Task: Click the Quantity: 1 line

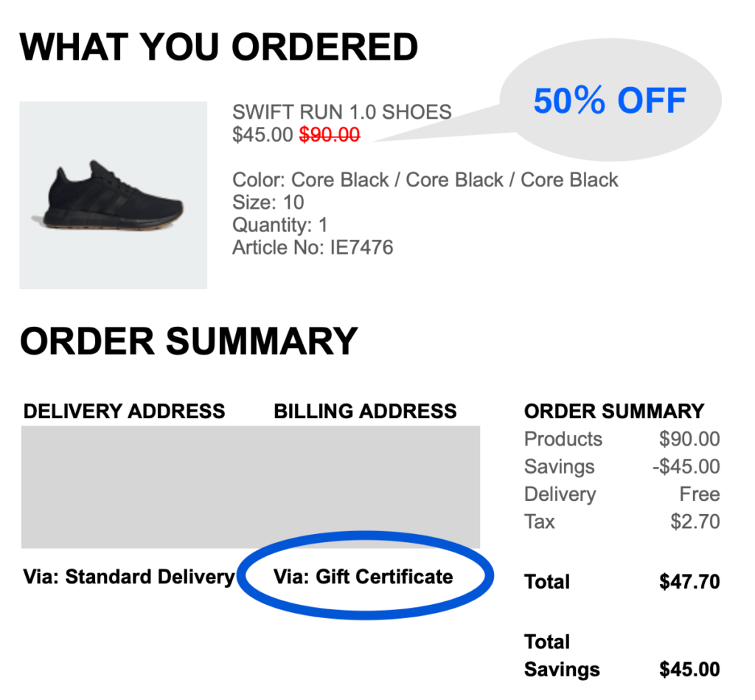Action: pos(279,225)
